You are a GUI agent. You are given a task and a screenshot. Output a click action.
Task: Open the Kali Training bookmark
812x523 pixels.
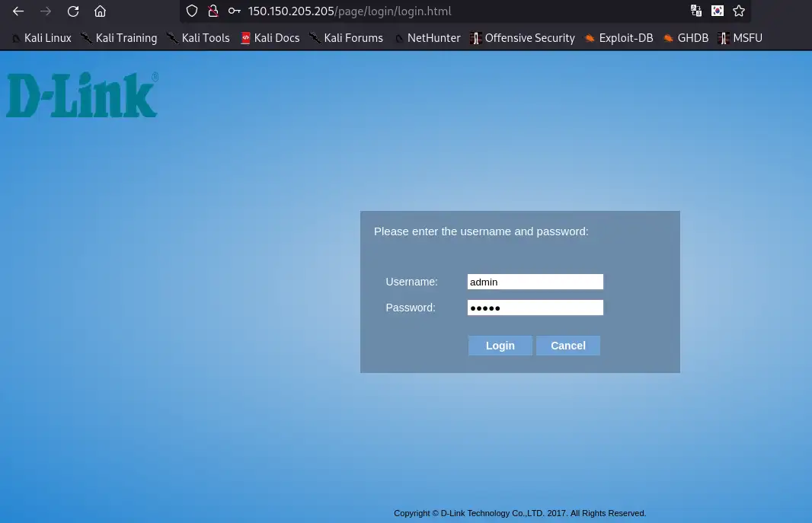126,38
